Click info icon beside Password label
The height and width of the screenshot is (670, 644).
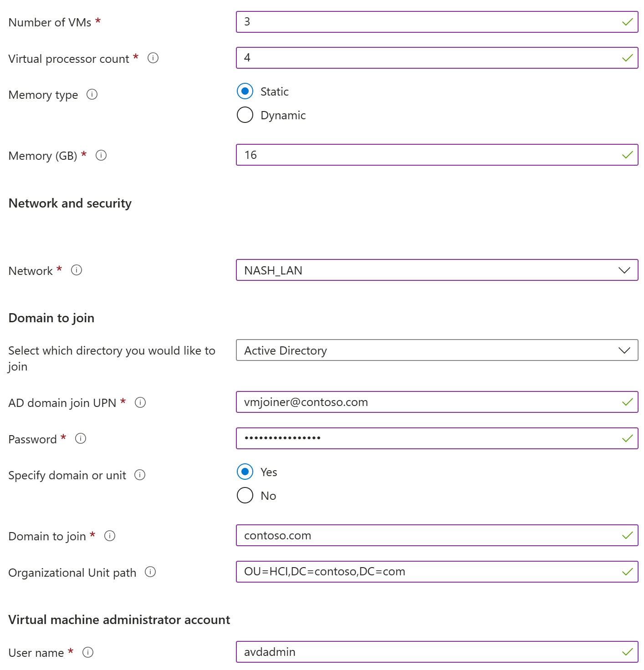tap(81, 438)
